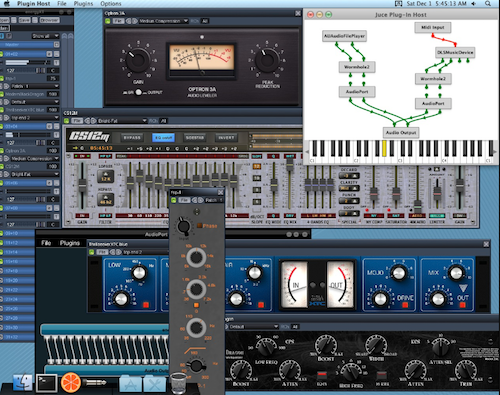Click the EQ on/off button on CS12m

[163, 137]
